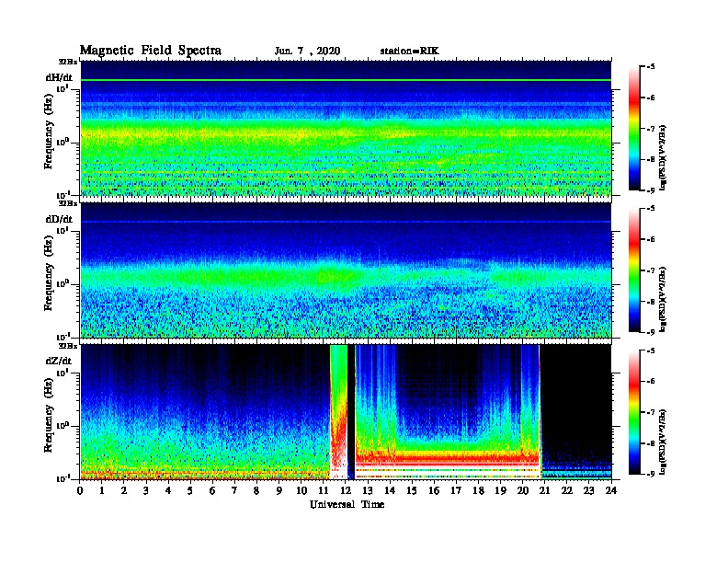Click the 'dD/dt' panel label
The height and width of the screenshot is (563, 728).
pyautogui.click(x=59, y=219)
